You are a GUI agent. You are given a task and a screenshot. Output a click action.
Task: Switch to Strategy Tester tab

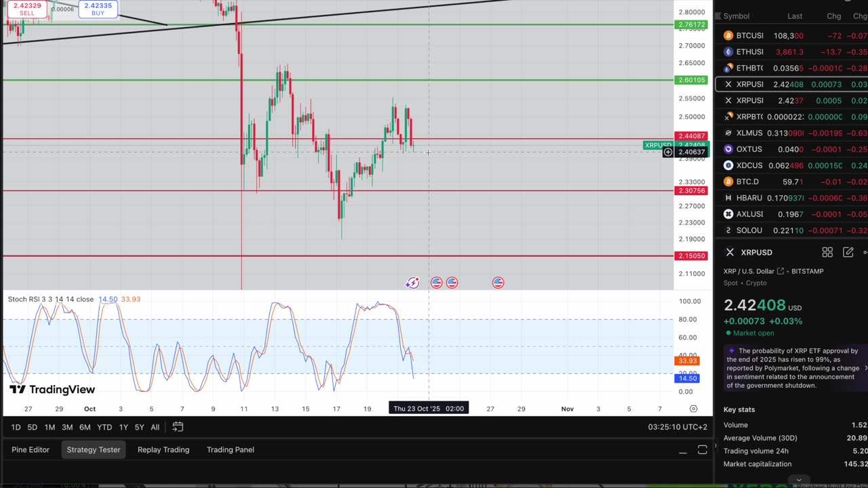point(94,449)
